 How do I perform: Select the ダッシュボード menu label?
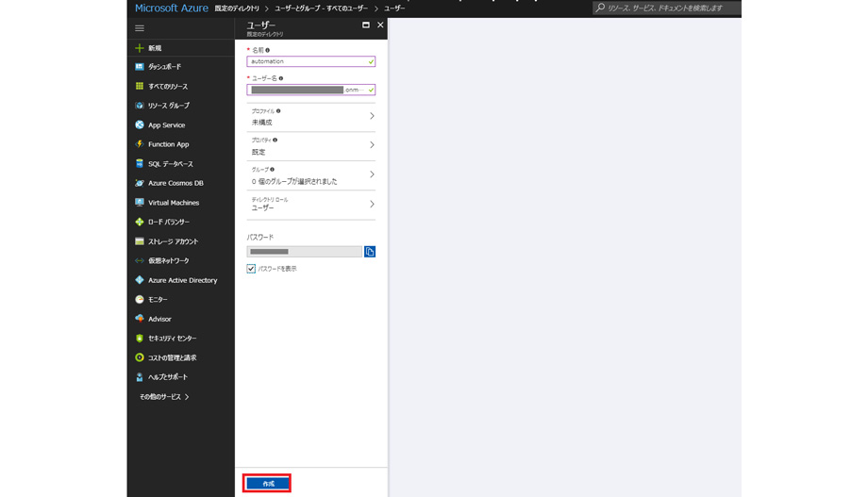coord(164,67)
